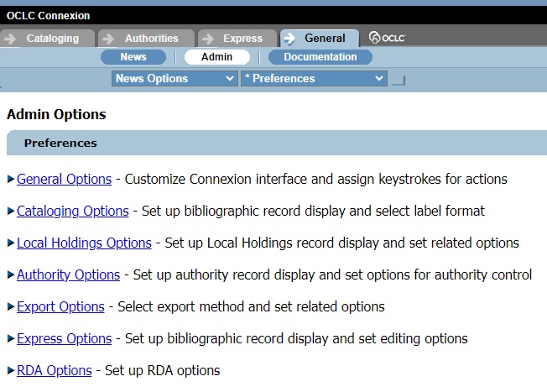Open the Express Options link
547x392 pixels.
click(64, 338)
